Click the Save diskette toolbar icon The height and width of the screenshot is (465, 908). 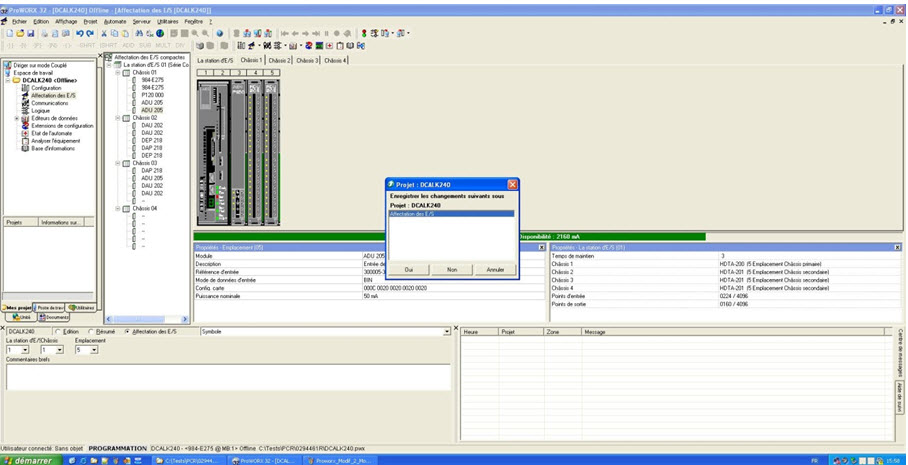pos(31,34)
